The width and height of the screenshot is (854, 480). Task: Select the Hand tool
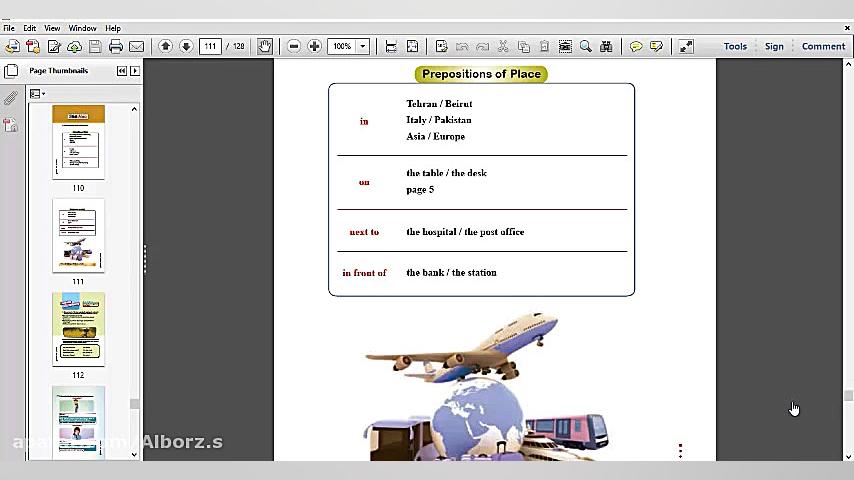(x=265, y=46)
